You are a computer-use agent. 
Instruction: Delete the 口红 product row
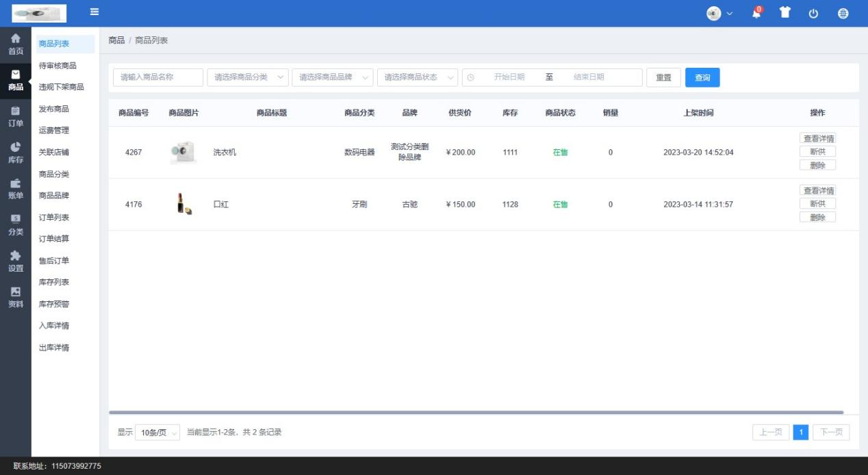coord(817,217)
